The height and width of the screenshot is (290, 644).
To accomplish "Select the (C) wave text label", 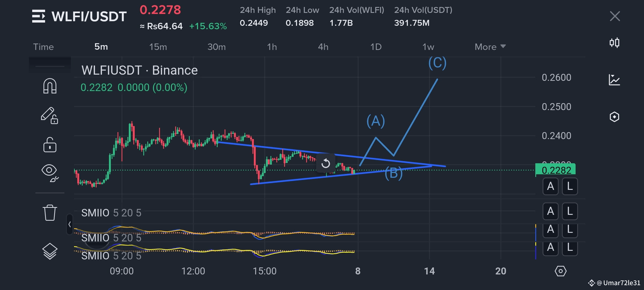I will (437, 63).
